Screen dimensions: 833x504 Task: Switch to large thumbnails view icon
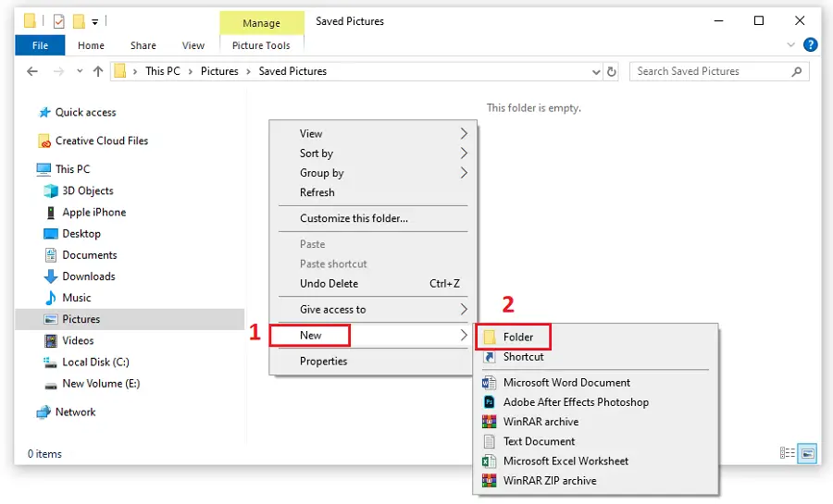[x=807, y=453]
